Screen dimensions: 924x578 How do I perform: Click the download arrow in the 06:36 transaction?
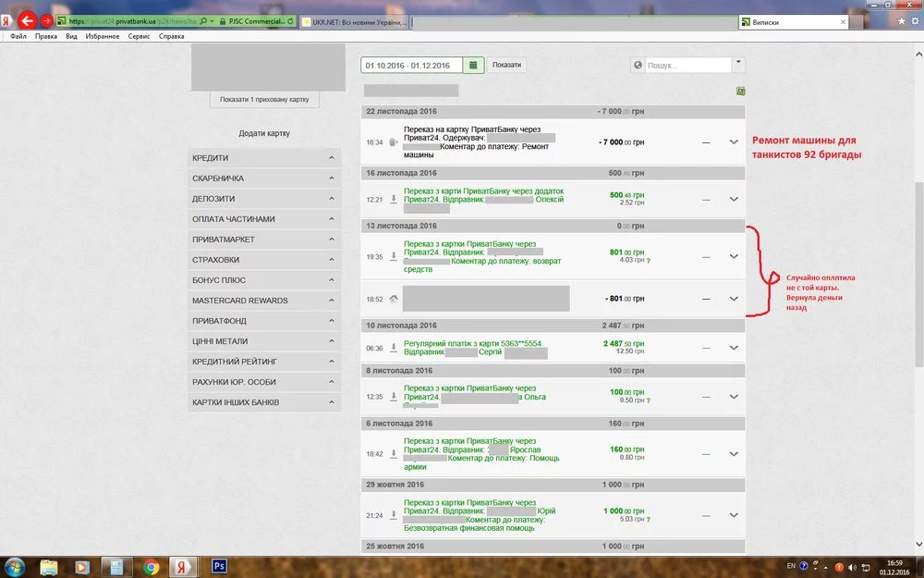coord(393,348)
